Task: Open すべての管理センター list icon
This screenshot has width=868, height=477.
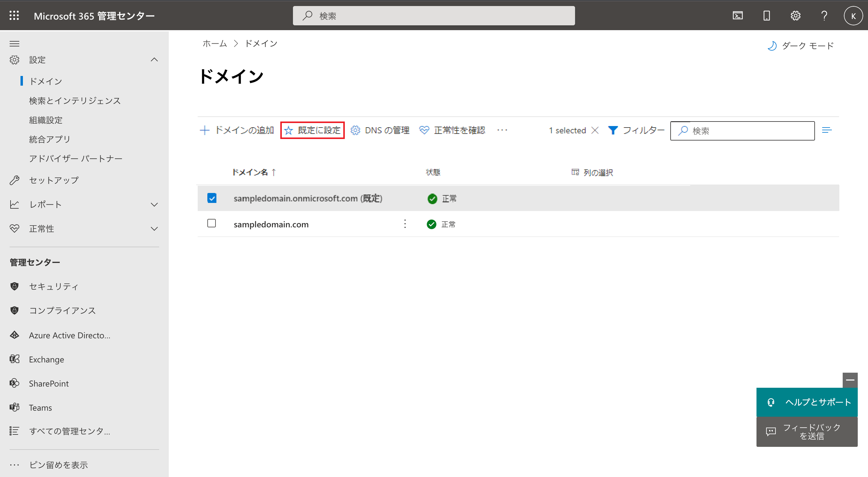Action: [x=14, y=431]
